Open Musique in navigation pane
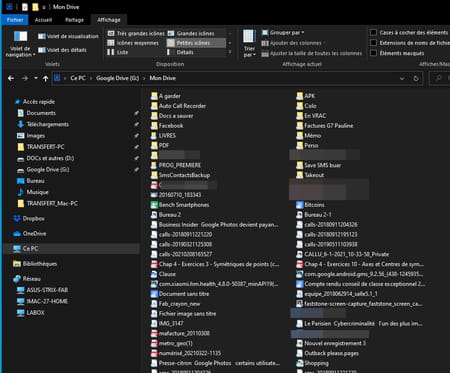 [37, 192]
